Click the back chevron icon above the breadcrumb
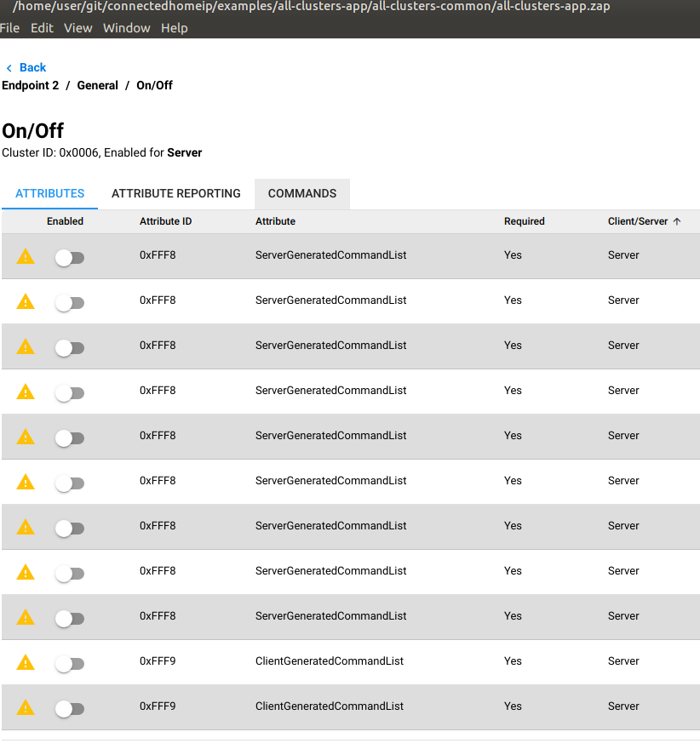This screenshot has height=749, width=700. [10, 67]
